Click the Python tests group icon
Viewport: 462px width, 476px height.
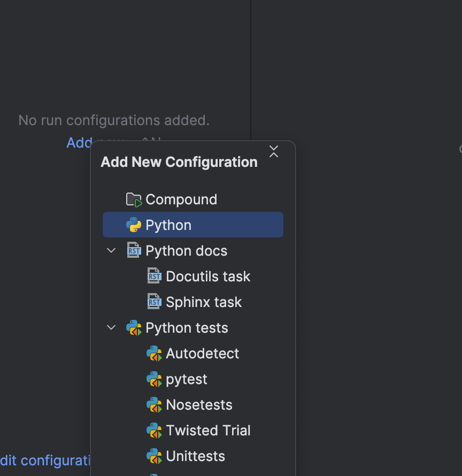click(134, 328)
